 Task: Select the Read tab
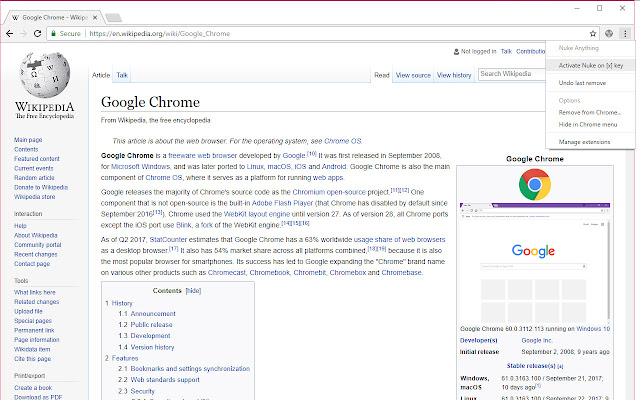pos(382,75)
